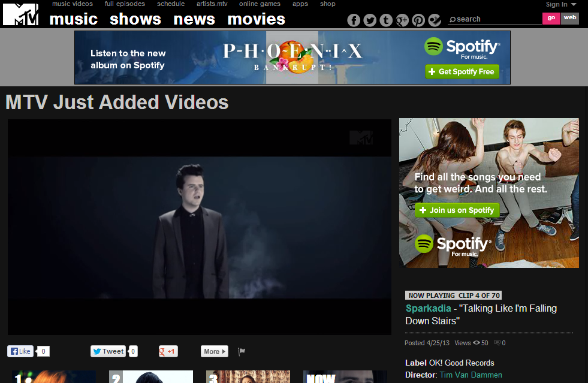The image size is (588, 383).
Task: Click the comments bubble icon
Action: click(497, 343)
